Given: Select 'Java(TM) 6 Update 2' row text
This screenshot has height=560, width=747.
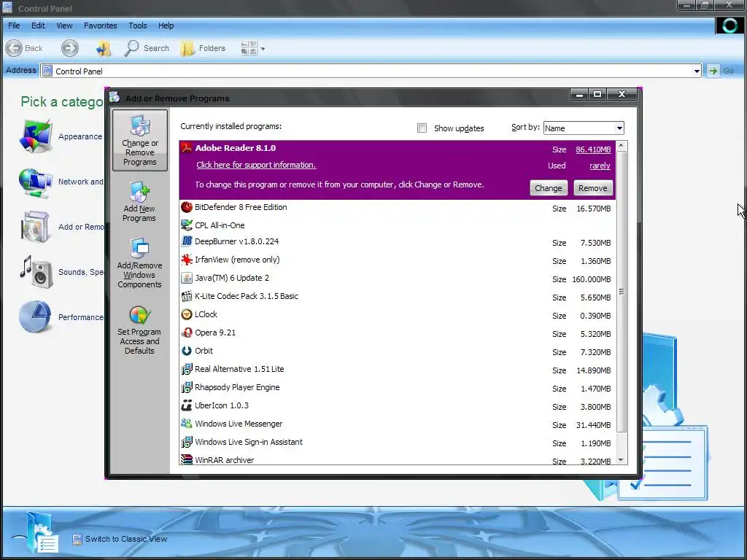Looking at the screenshot, I should point(232,278).
